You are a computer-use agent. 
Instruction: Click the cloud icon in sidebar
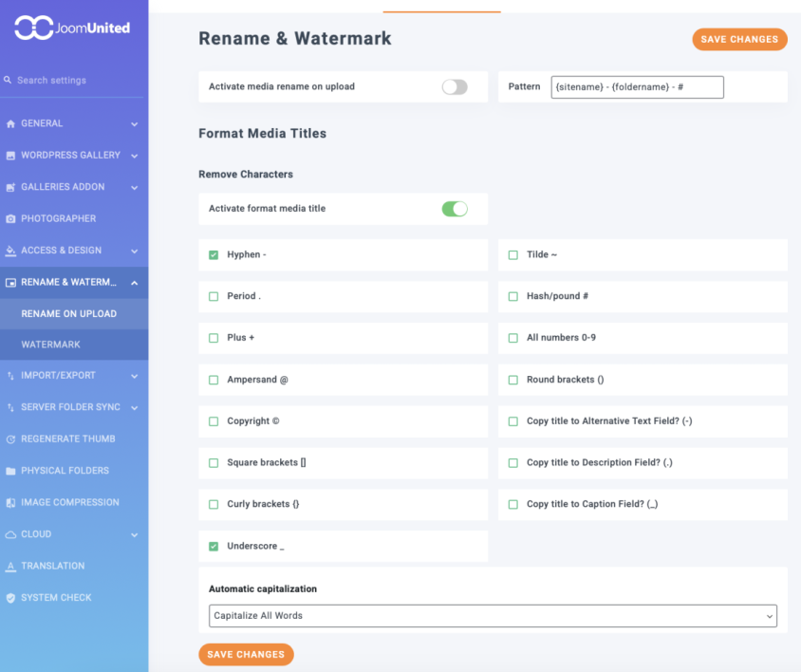click(x=10, y=534)
